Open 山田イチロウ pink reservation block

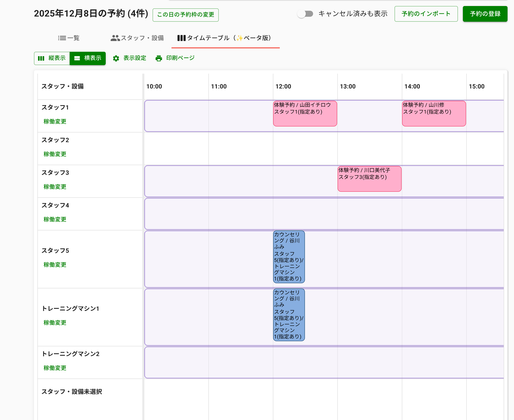point(305,114)
